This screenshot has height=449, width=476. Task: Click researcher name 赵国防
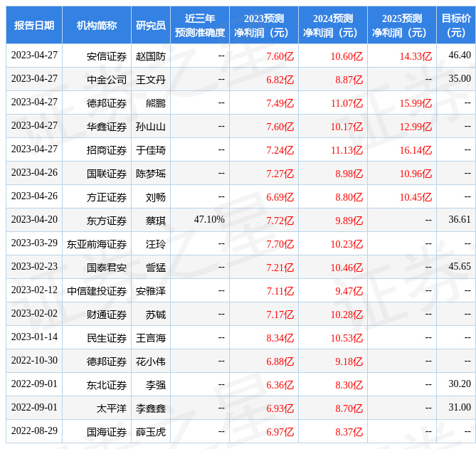151,56
